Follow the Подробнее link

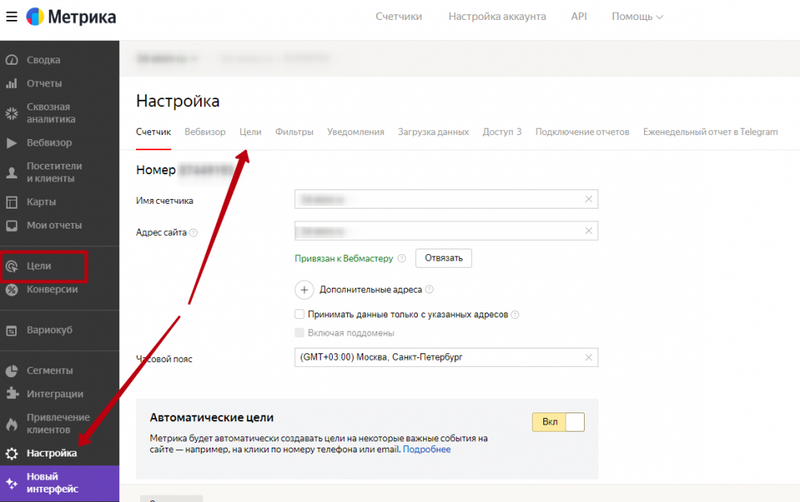coord(427,449)
